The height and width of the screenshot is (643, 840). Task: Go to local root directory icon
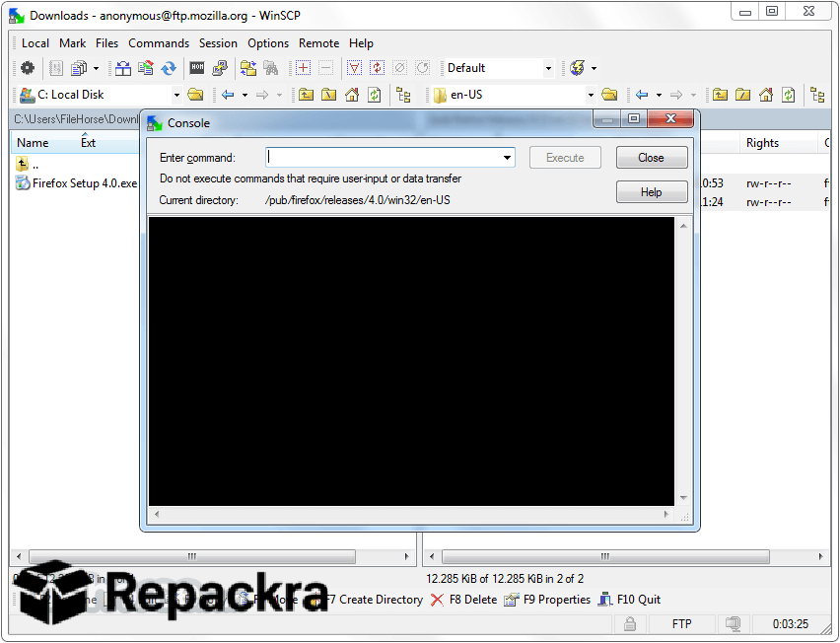(329, 95)
